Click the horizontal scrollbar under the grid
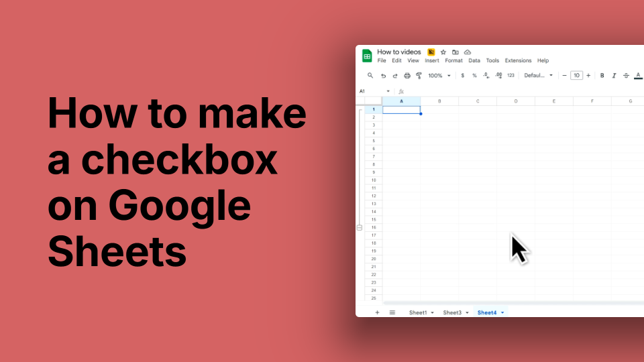 (513, 303)
